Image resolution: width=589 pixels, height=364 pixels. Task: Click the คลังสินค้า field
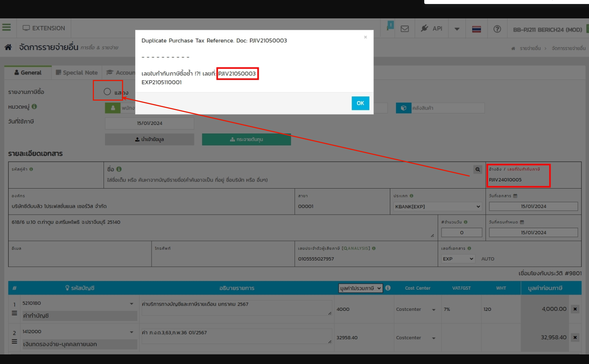click(448, 108)
